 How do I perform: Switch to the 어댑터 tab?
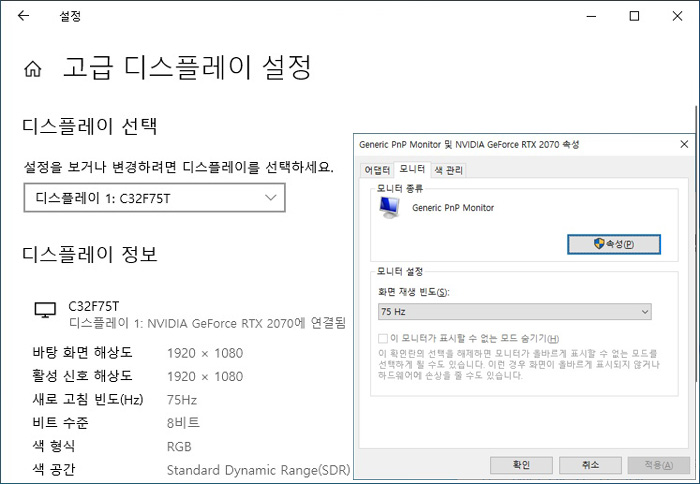click(377, 170)
